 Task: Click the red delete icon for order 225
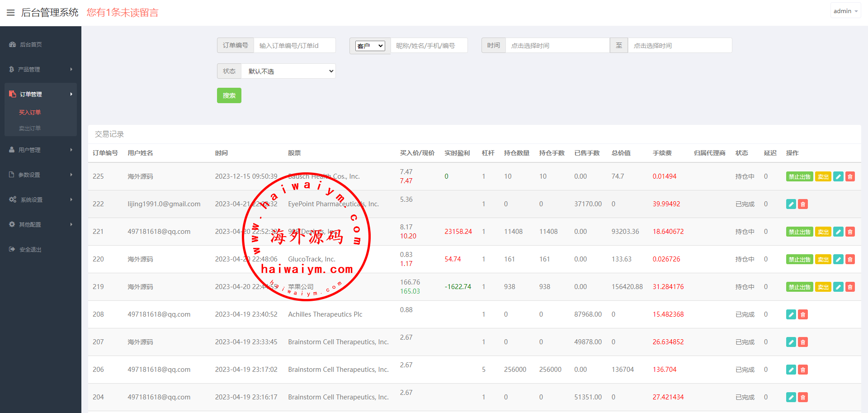(850, 177)
